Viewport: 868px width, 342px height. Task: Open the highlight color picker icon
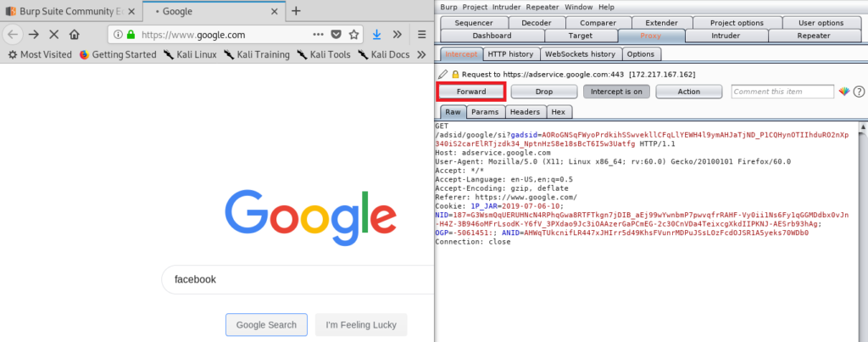point(843,92)
